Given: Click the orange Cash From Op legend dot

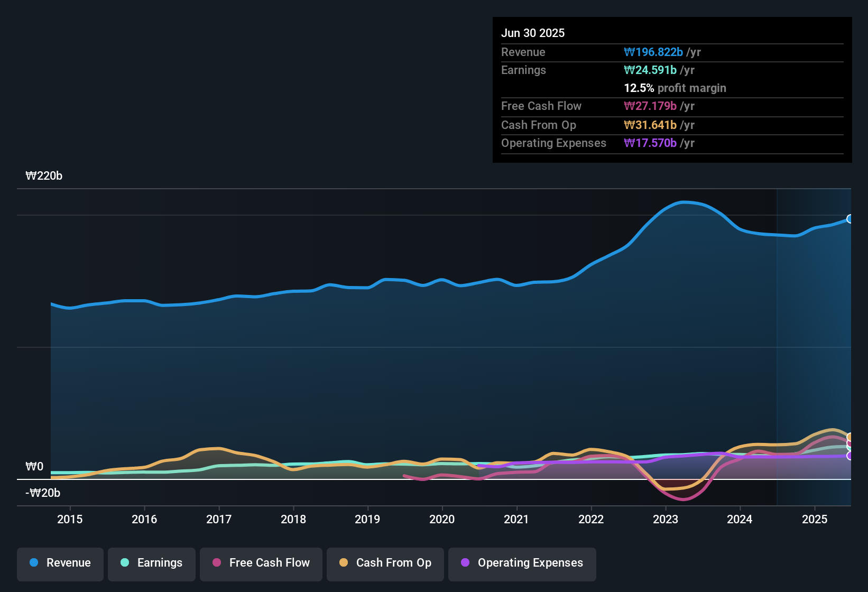Looking at the screenshot, I should click(344, 563).
